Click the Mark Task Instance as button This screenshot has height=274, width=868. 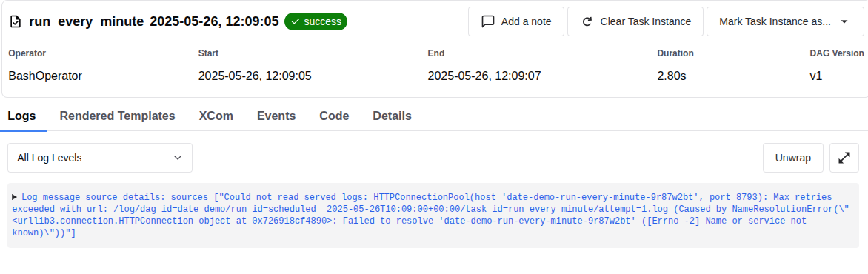coord(784,21)
